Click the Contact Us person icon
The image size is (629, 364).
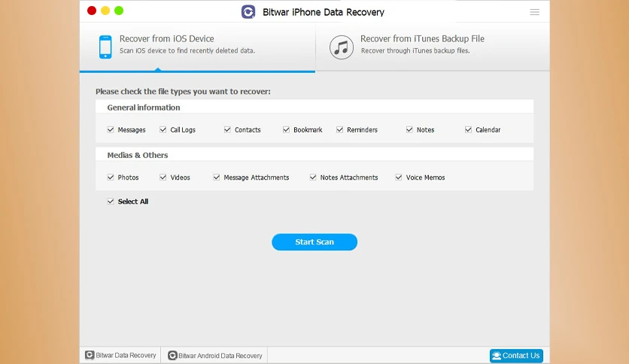[497, 356]
